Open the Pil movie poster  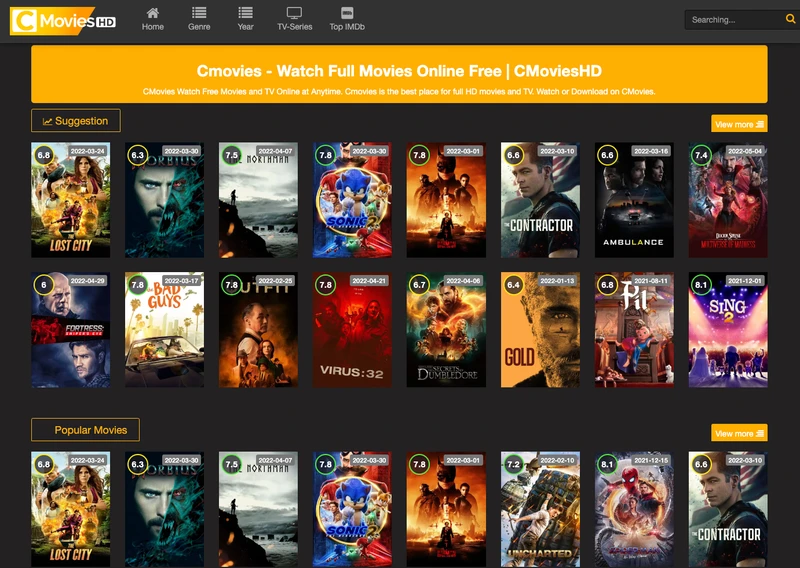click(634, 330)
